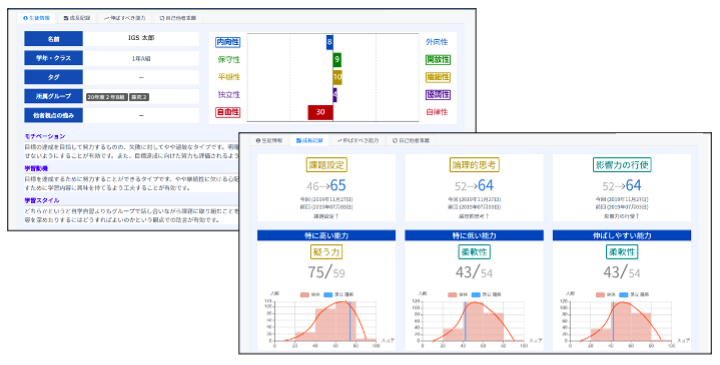720x365 pixels.
Task: Click the purple 協調性 trait badge
Action: coord(438,95)
